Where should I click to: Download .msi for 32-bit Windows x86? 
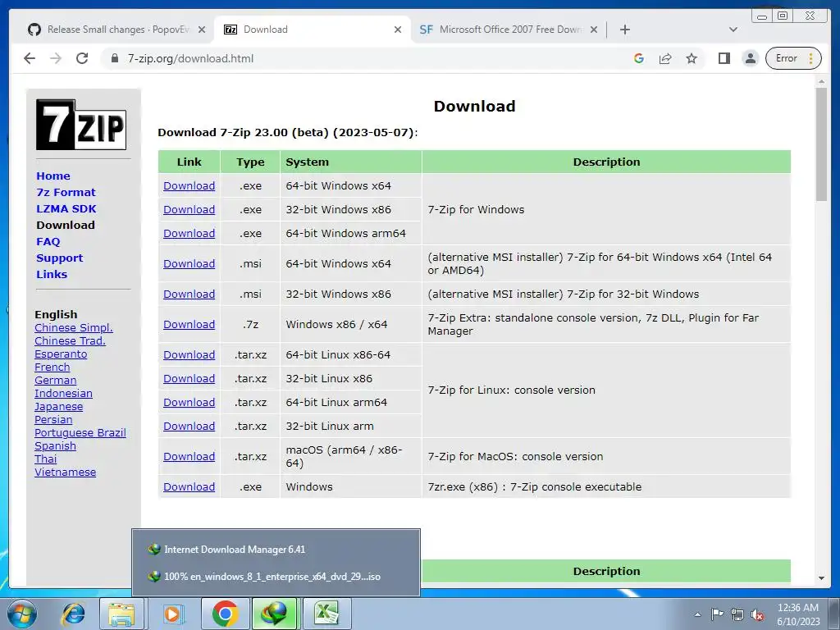tap(189, 294)
